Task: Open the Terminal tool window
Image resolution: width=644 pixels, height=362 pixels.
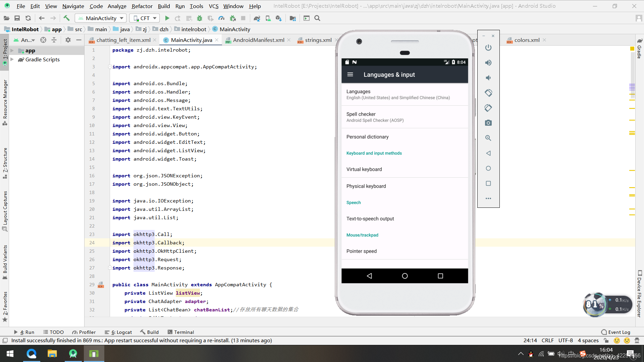Action: click(x=181, y=332)
